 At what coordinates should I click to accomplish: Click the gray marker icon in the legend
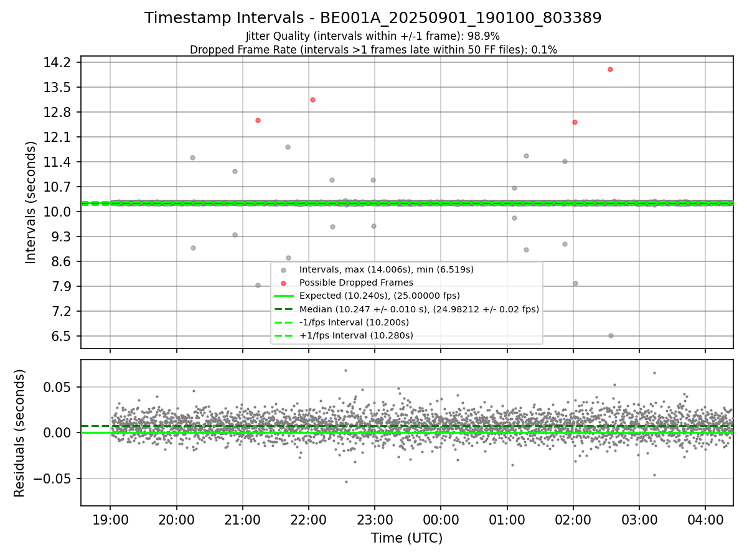pyautogui.click(x=283, y=270)
